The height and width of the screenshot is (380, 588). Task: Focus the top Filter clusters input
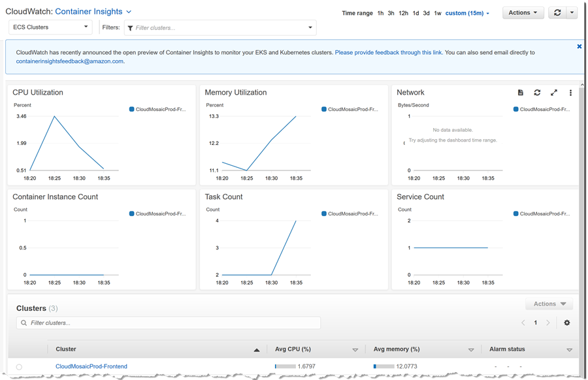(x=220, y=27)
